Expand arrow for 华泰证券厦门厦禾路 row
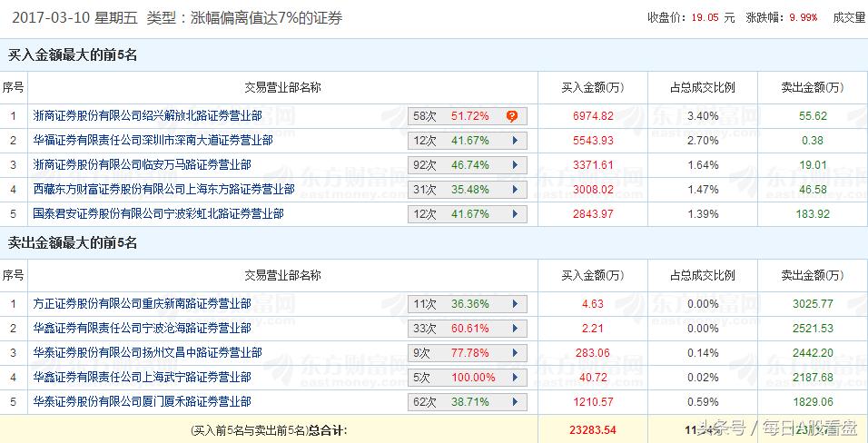This screenshot has height=443, width=868. (514, 401)
